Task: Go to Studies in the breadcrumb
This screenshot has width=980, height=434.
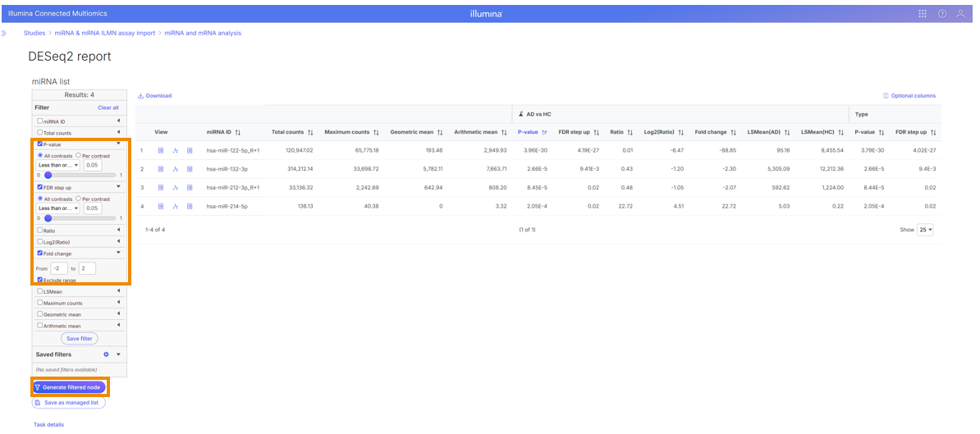Action: tap(34, 34)
